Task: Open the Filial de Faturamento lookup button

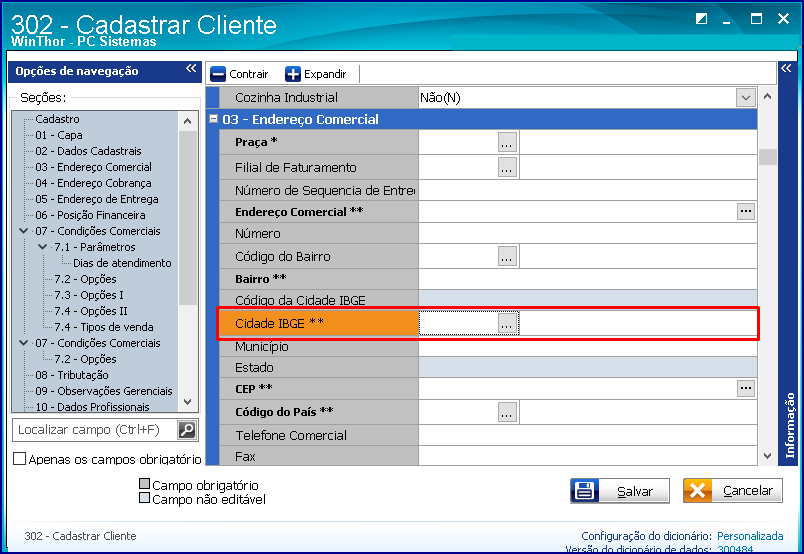Action: click(x=507, y=167)
